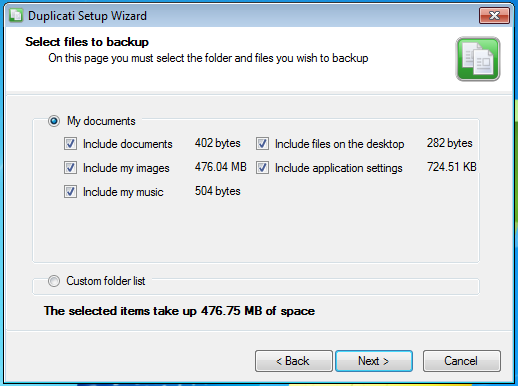Click the green documents wizard icon

coord(478,59)
